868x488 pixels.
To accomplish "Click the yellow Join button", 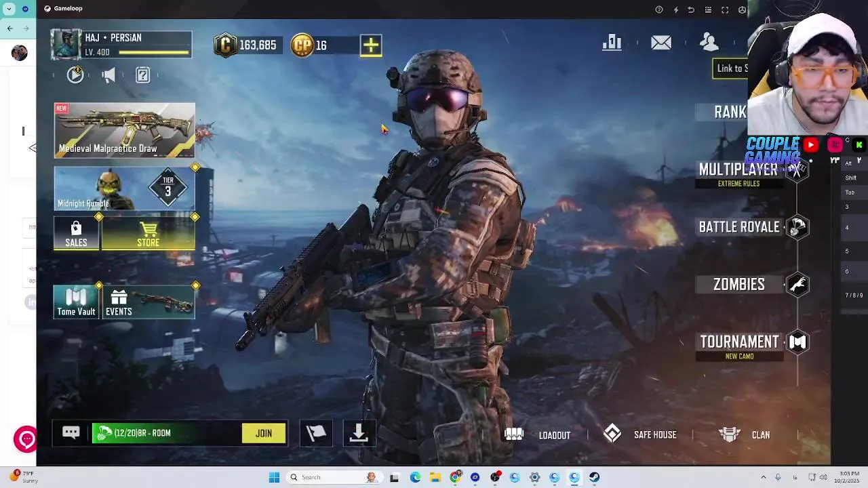I will pos(264,433).
